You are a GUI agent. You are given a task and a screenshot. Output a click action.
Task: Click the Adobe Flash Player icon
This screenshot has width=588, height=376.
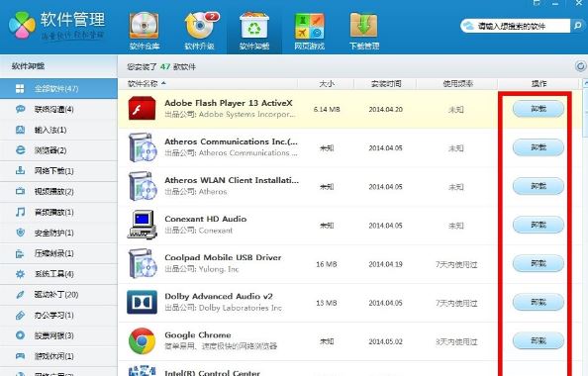tap(142, 108)
